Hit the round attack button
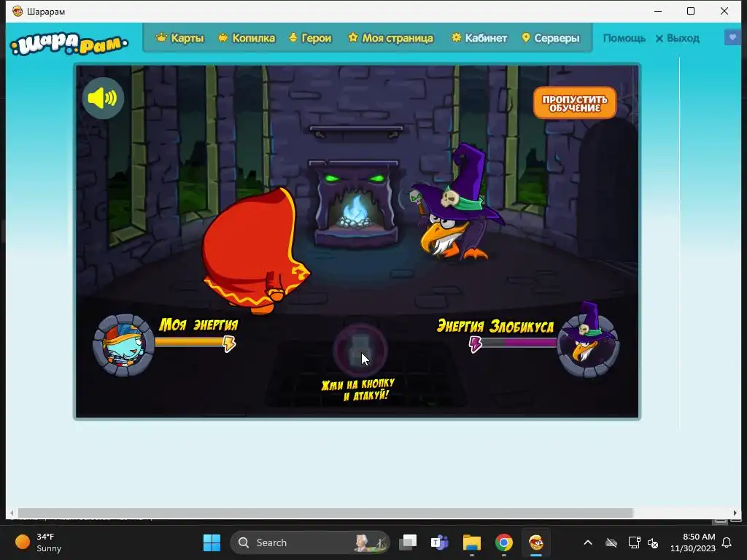747x560 pixels. coord(360,351)
